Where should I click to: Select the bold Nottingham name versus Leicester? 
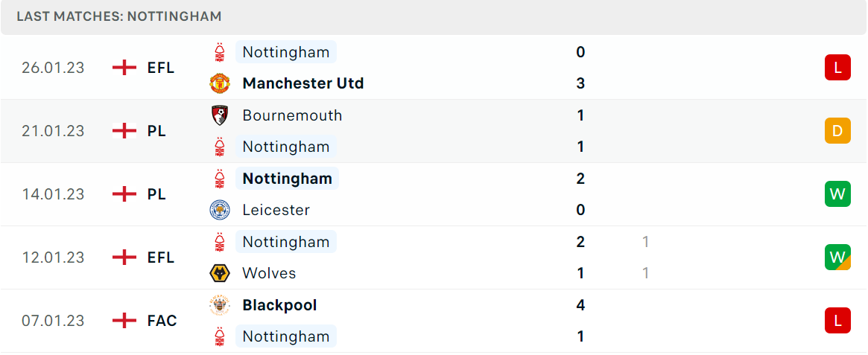point(288,179)
